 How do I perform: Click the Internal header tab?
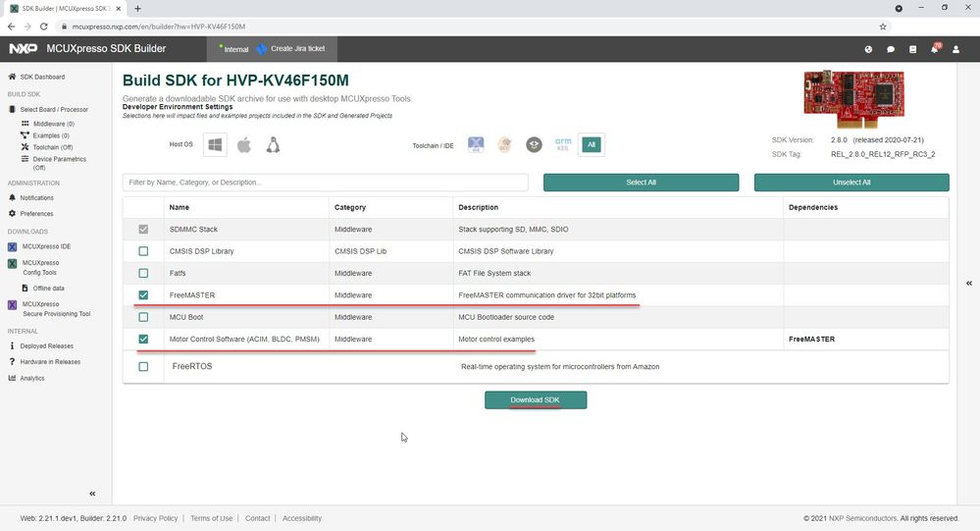tap(235, 49)
